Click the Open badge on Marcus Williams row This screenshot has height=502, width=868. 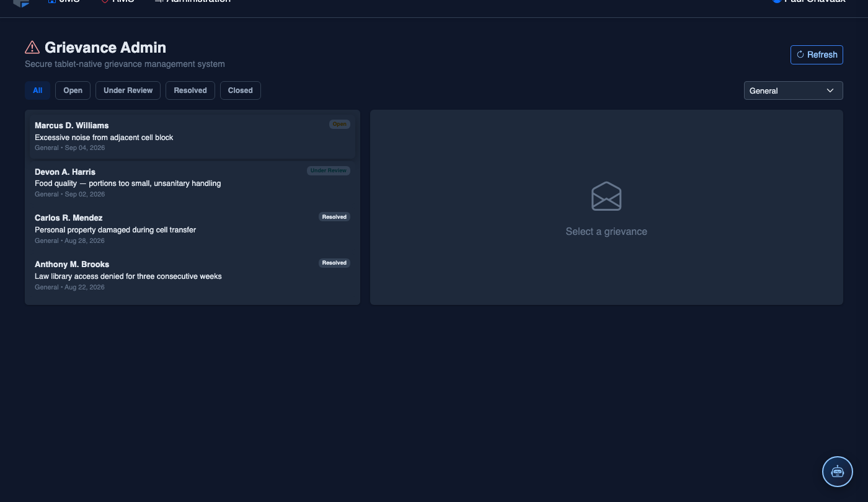coord(340,124)
